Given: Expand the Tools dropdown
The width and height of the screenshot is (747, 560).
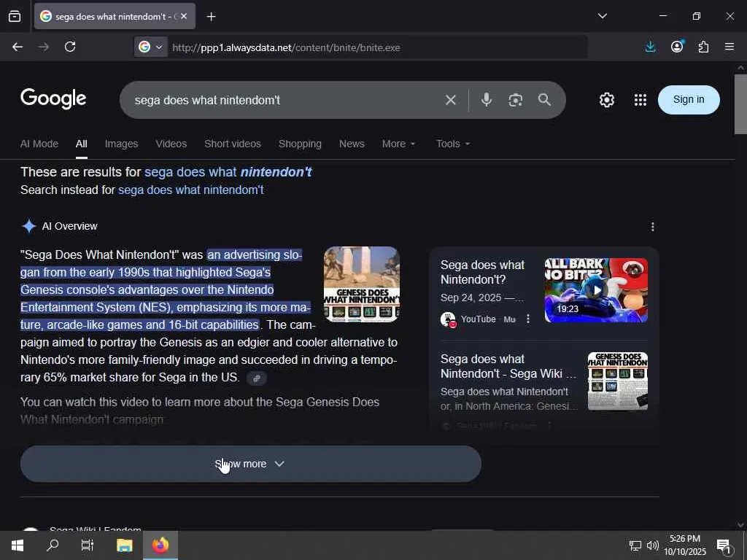Looking at the screenshot, I should (453, 144).
